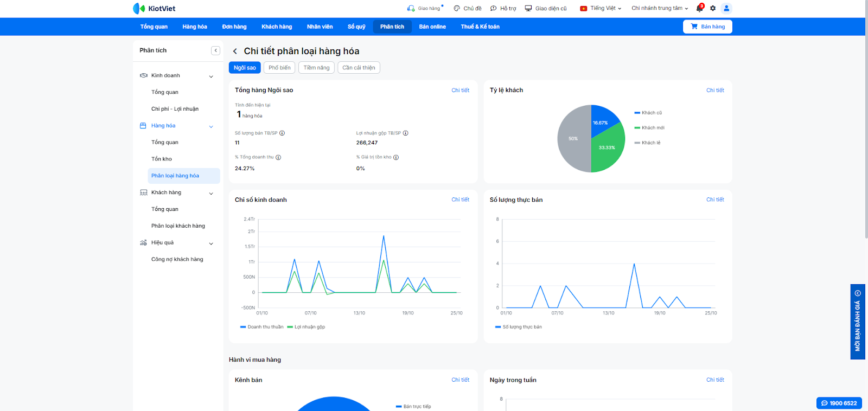Click the Khách hàng group icon in the sidebar
Image resolution: width=868 pixels, height=411 pixels.
coord(144,192)
